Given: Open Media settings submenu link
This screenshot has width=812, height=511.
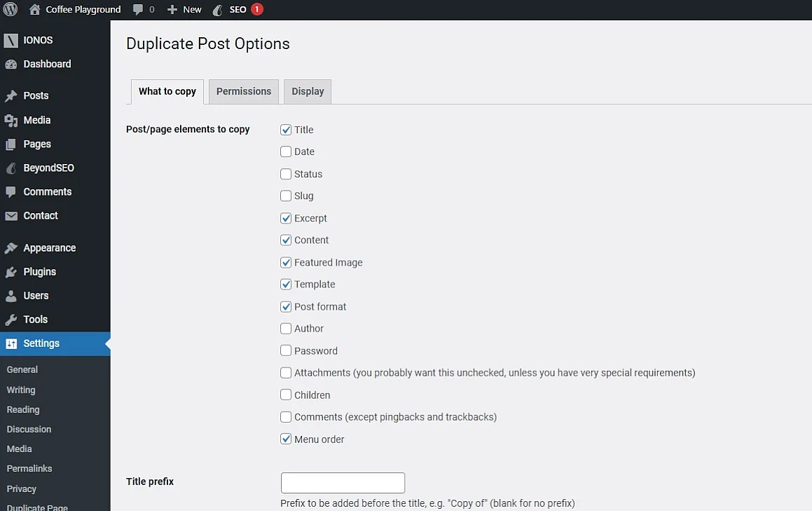Looking at the screenshot, I should point(19,449).
